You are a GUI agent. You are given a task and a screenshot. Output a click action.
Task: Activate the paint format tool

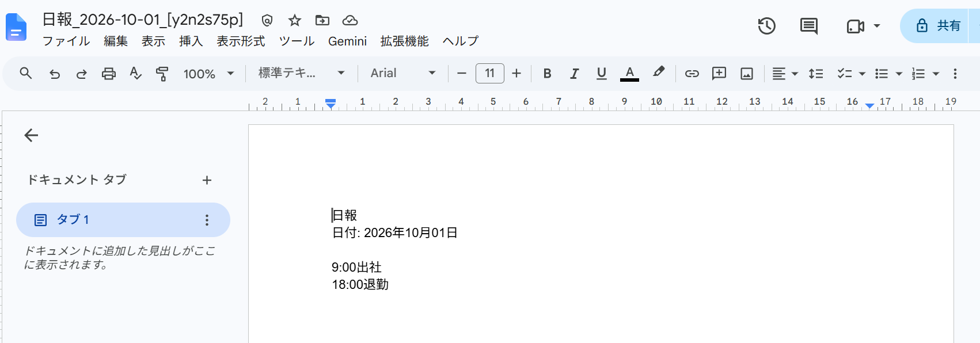pyautogui.click(x=162, y=74)
